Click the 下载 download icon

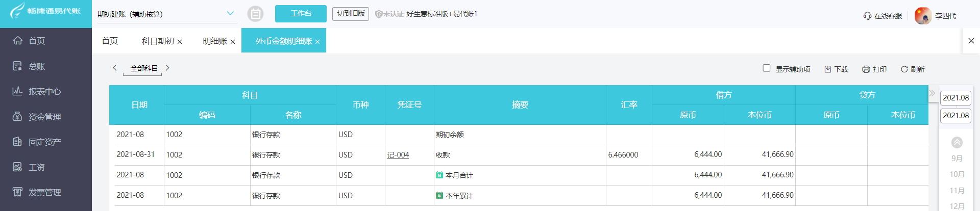(x=828, y=69)
